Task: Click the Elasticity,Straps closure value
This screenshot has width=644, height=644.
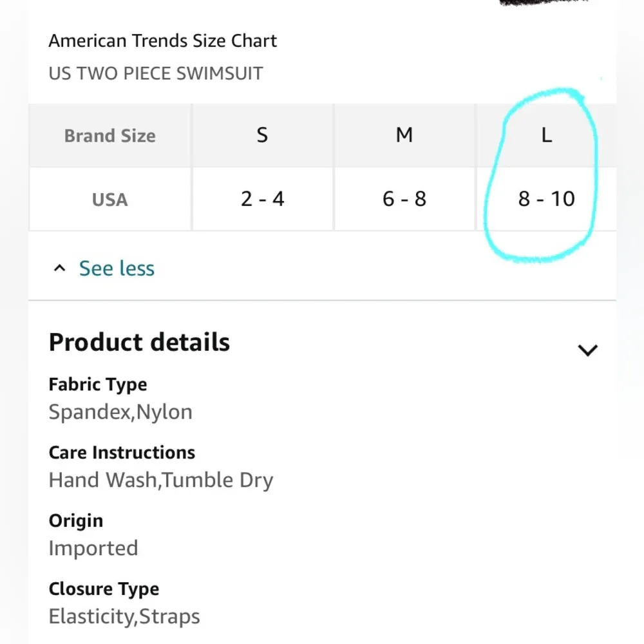Action: pyautogui.click(x=124, y=616)
